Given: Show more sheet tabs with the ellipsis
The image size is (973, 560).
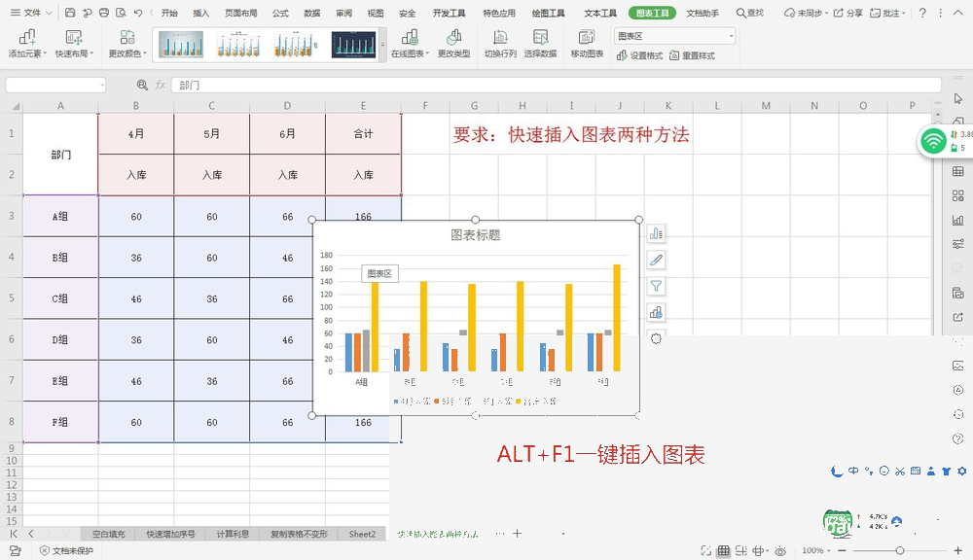Looking at the screenshot, I should 499,534.
